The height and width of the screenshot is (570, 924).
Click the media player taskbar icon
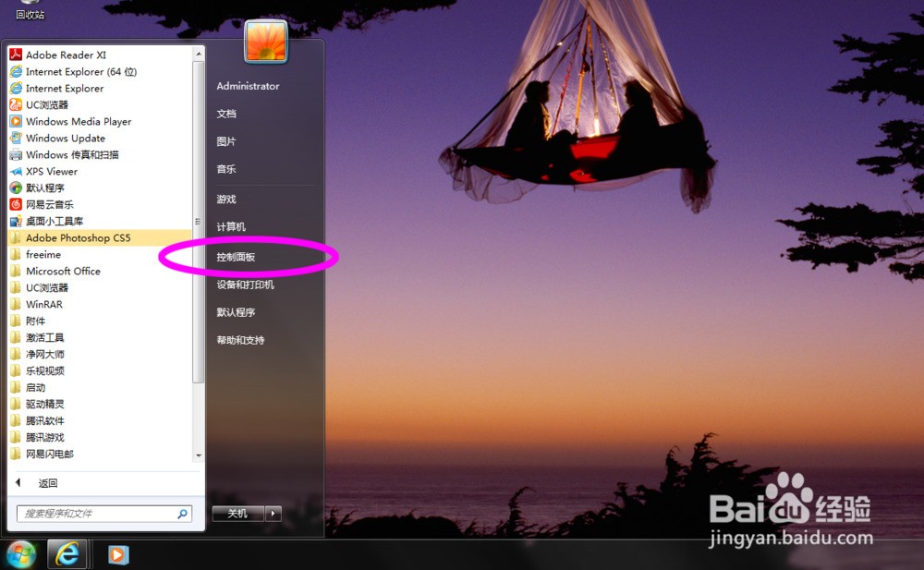point(117,554)
